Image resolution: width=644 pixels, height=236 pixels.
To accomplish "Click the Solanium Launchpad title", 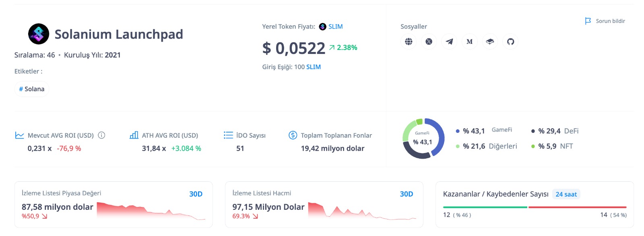I will [x=119, y=34].
